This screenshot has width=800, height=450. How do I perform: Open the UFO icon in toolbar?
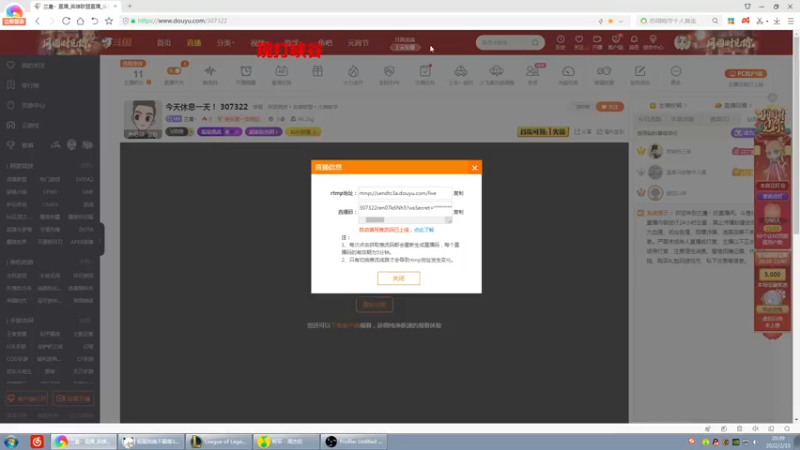[x=496, y=71]
